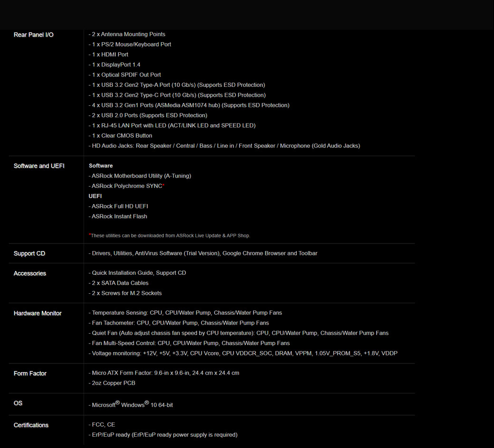Click the Certifications row heading
The width and height of the screenshot is (494, 448).
[x=31, y=425]
